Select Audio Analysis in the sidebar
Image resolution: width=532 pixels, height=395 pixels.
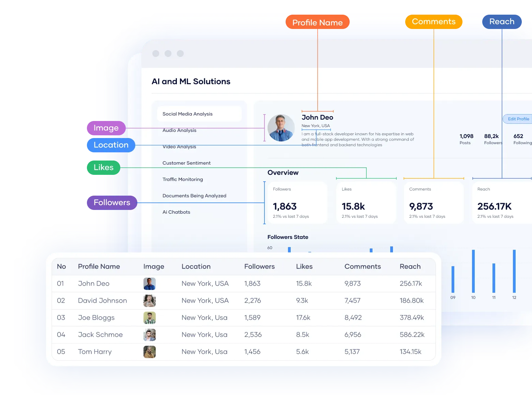(179, 131)
